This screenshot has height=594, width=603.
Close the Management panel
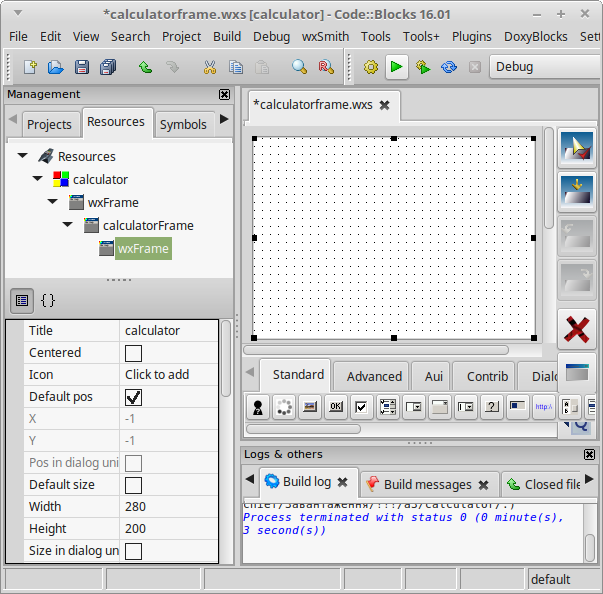coord(225,95)
